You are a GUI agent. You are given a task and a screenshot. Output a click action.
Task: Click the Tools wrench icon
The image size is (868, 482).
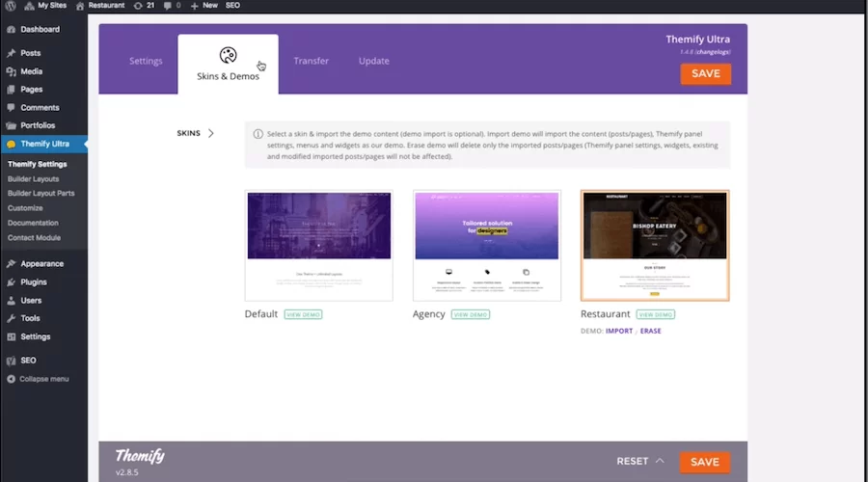(x=11, y=318)
